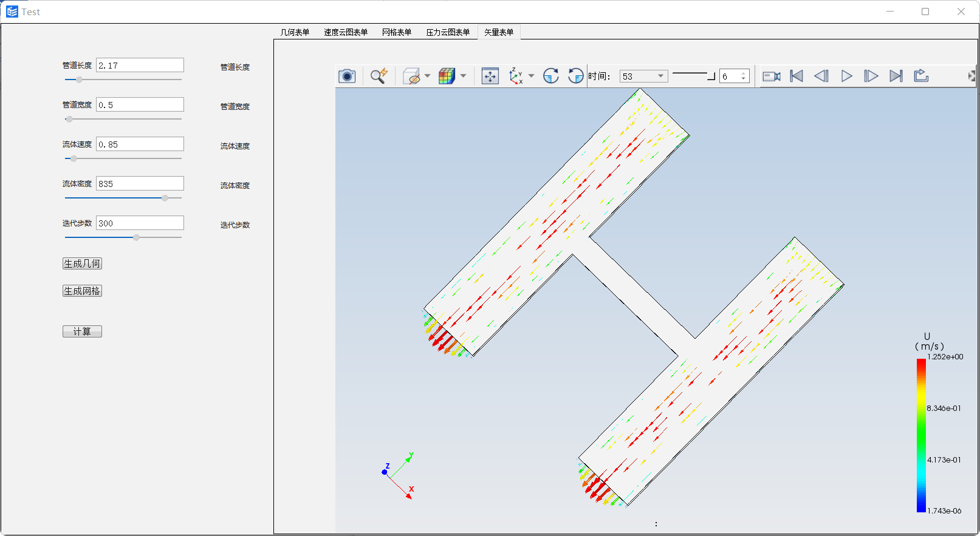
Task: Click the 管道宽度 input field with 0.5
Action: pos(140,104)
